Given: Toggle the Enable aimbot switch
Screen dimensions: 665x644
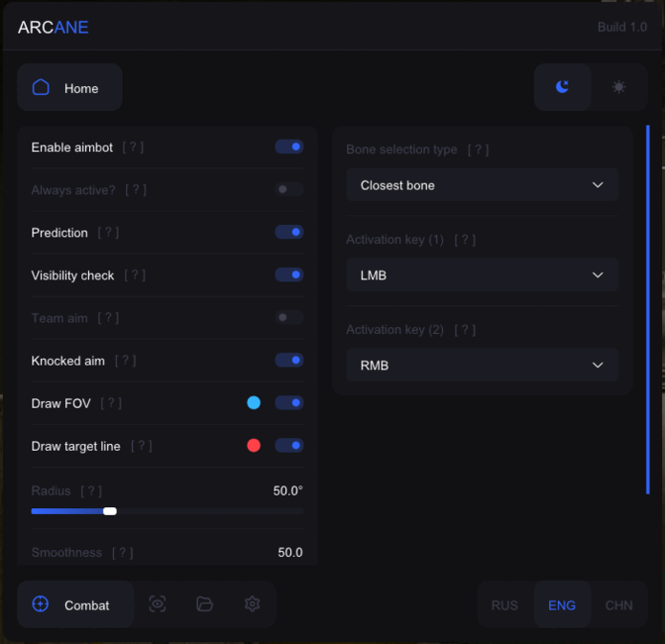Looking at the screenshot, I should pos(289,147).
